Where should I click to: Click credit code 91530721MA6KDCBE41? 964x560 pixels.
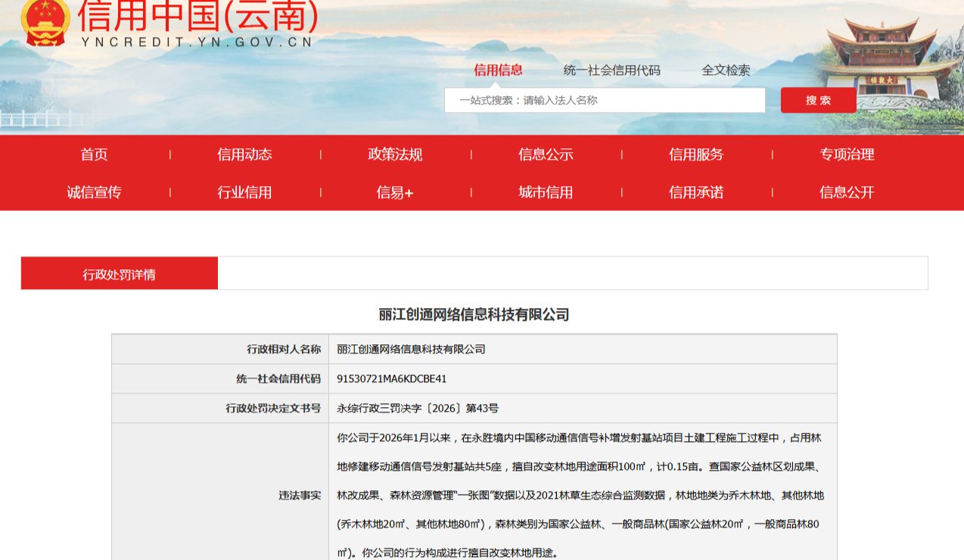pyautogui.click(x=392, y=378)
